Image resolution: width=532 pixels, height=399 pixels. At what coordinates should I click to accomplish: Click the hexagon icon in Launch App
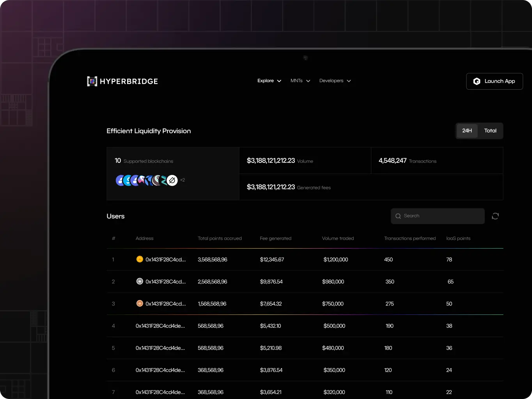point(477,81)
